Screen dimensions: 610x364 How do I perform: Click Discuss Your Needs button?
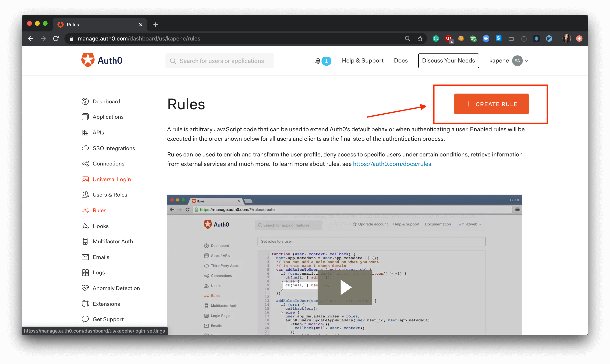[448, 61]
